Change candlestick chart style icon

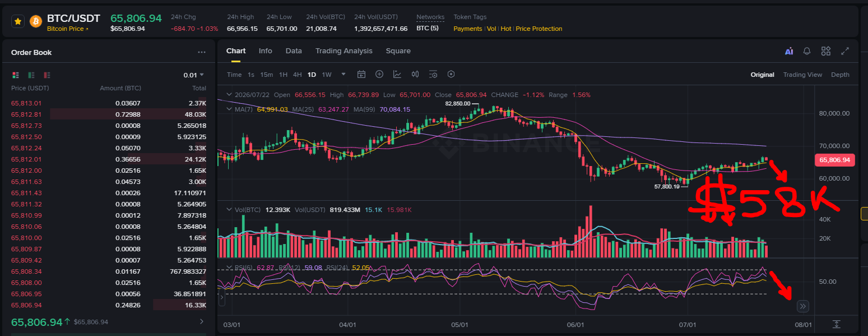click(415, 75)
